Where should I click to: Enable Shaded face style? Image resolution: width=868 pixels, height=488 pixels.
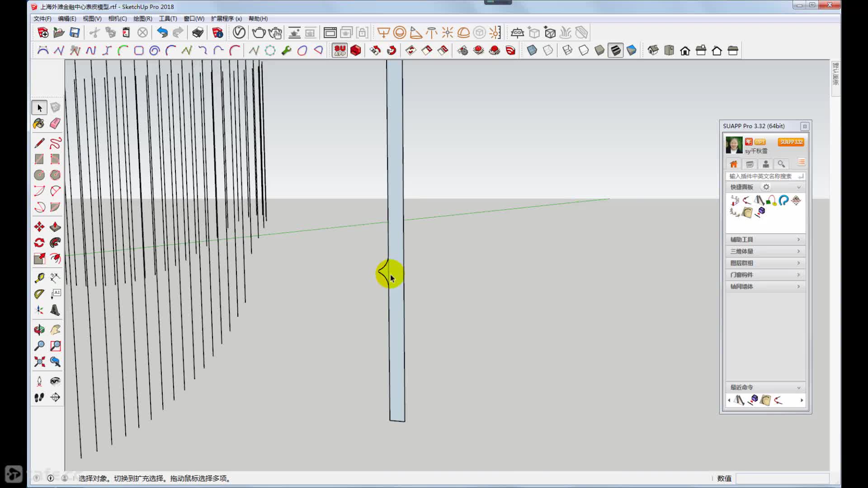pos(599,51)
